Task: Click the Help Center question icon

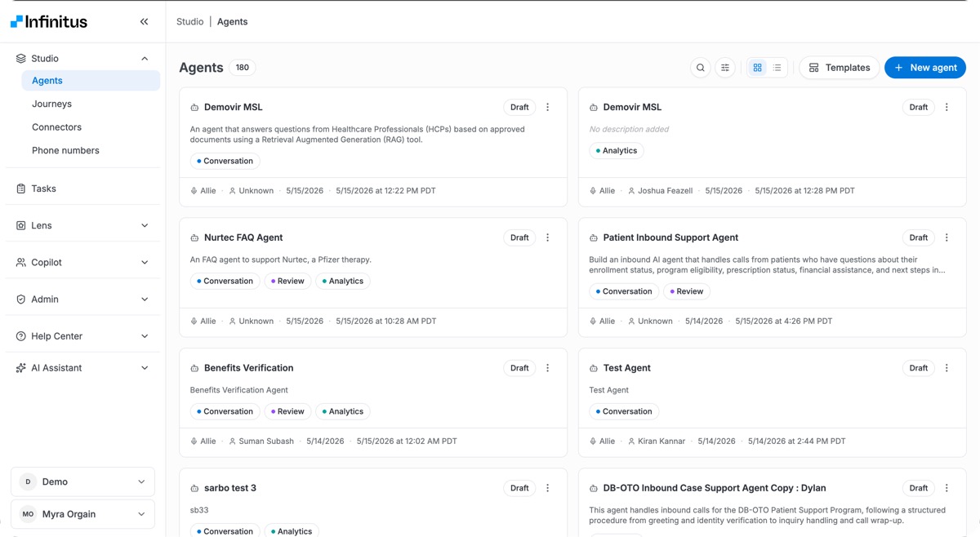Action: [x=20, y=336]
